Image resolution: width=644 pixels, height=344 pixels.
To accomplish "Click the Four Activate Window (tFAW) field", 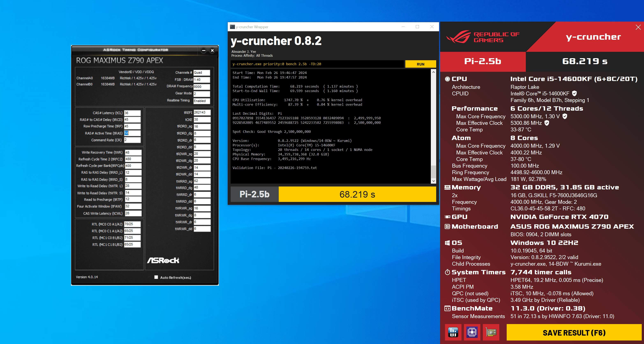I will (133, 206).
